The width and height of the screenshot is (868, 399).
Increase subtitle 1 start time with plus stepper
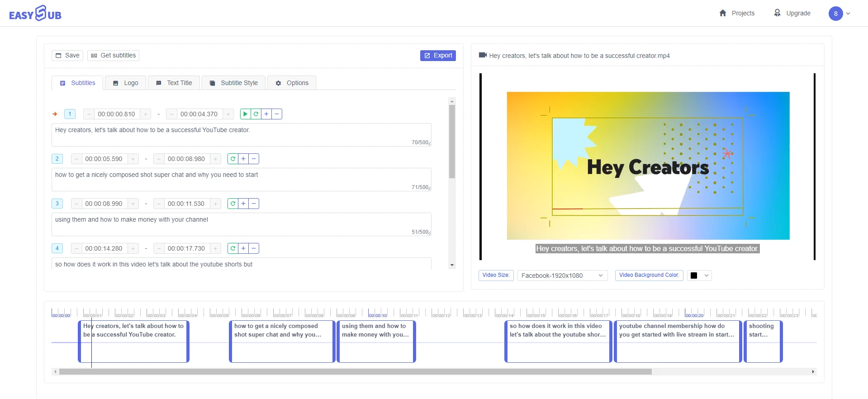click(x=146, y=114)
